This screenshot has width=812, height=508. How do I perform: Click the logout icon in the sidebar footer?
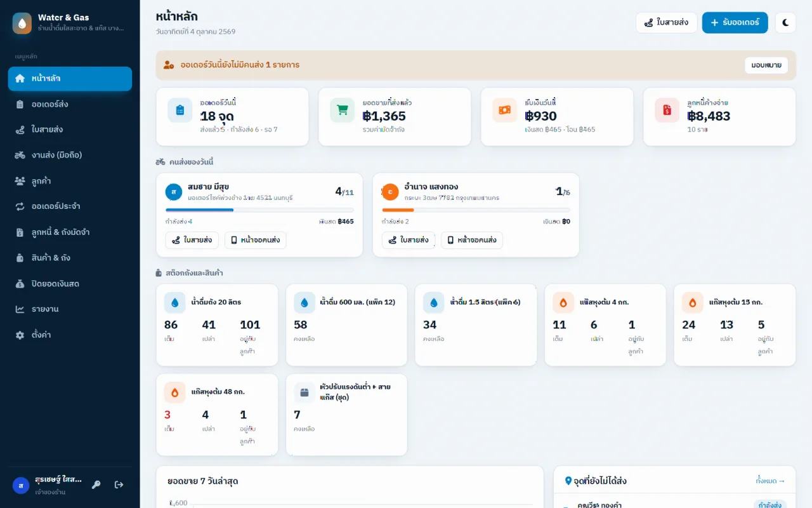pos(119,485)
